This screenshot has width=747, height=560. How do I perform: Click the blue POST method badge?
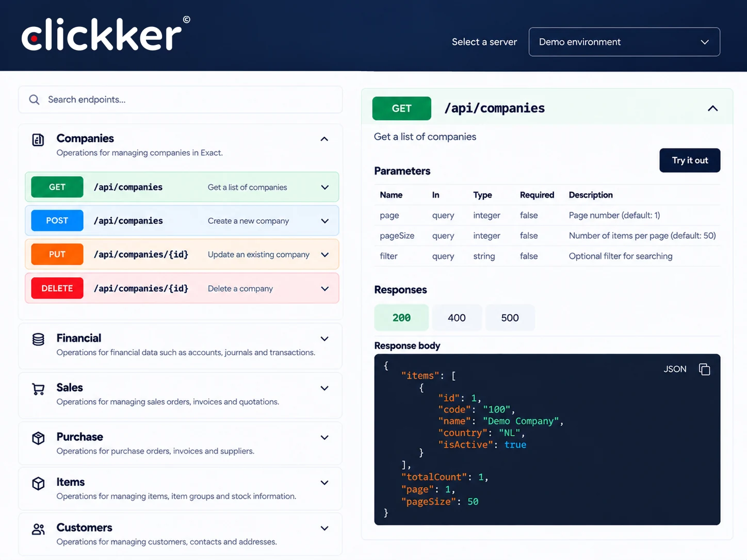tap(57, 221)
